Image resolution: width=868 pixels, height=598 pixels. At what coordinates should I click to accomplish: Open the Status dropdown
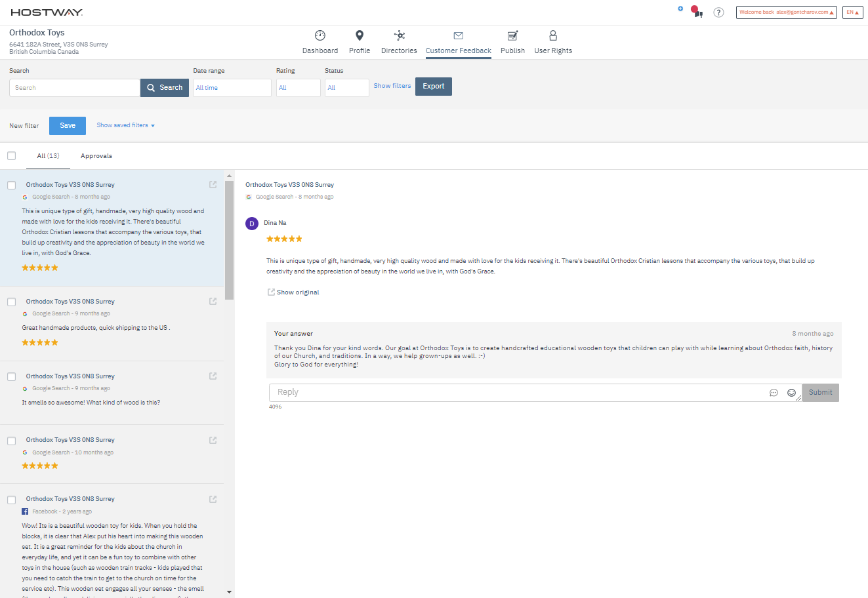347,88
